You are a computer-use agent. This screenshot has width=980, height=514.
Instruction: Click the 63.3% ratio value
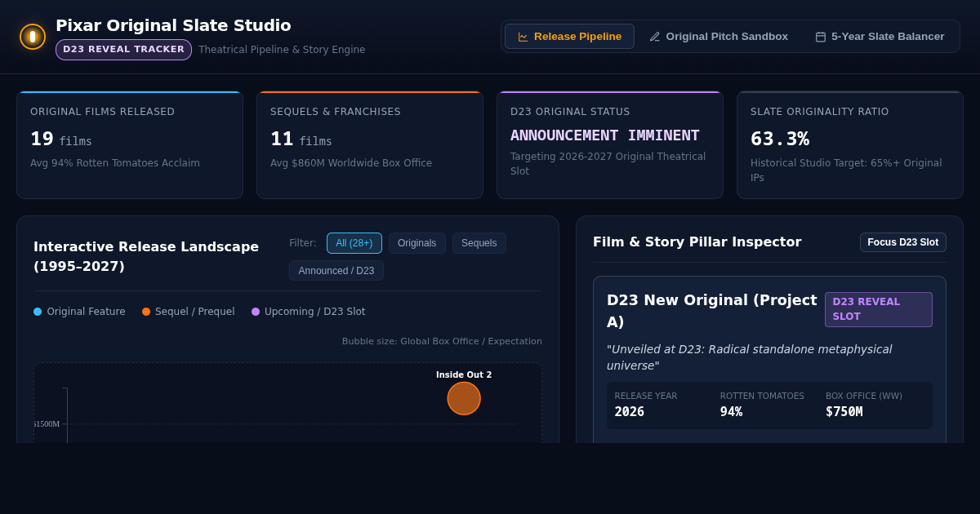click(x=780, y=139)
